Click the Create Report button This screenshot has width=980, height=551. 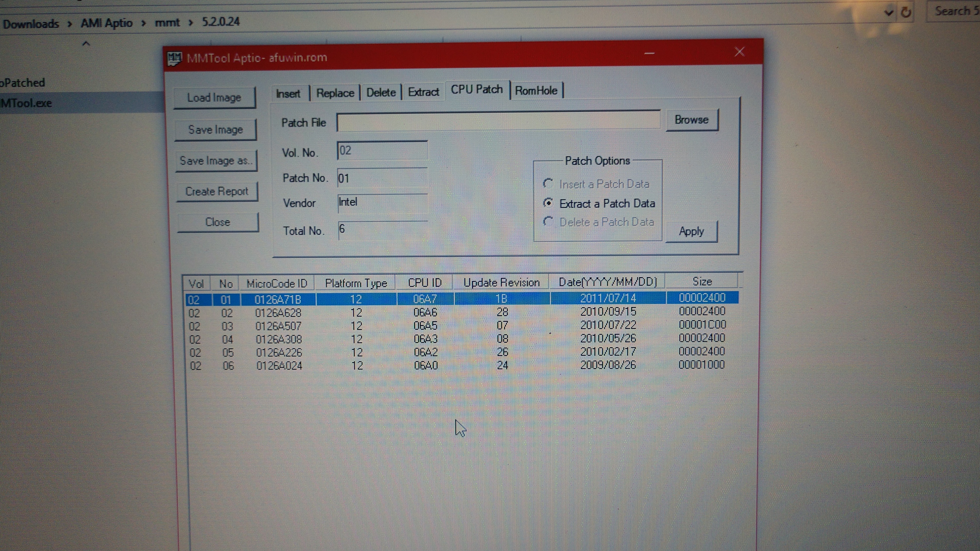click(217, 191)
